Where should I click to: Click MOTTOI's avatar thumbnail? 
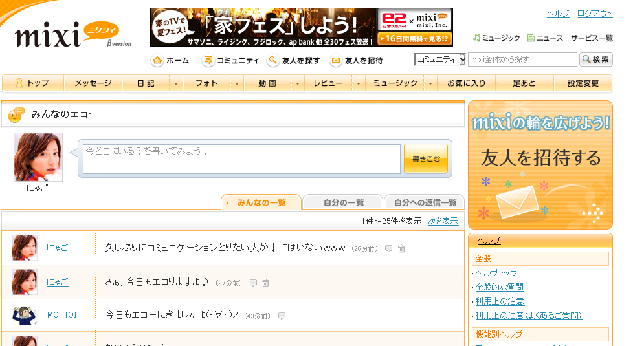[25, 316]
